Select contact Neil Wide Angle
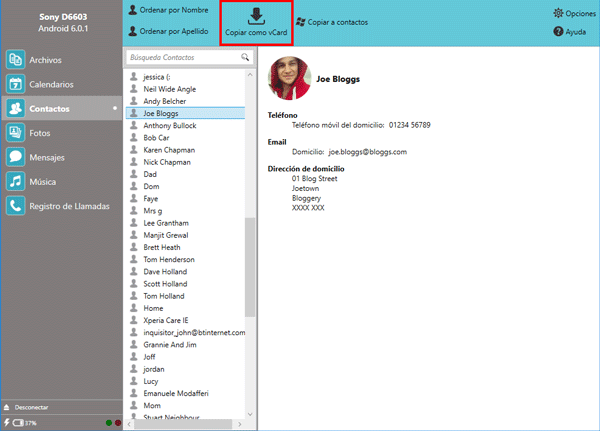Image resolution: width=600 pixels, height=431 pixels. (185, 89)
